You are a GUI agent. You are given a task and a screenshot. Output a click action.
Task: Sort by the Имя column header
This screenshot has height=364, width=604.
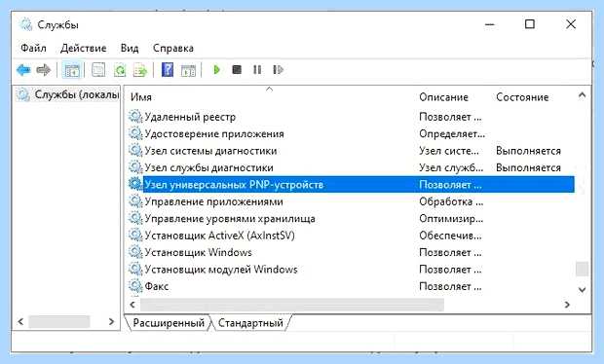click(141, 97)
